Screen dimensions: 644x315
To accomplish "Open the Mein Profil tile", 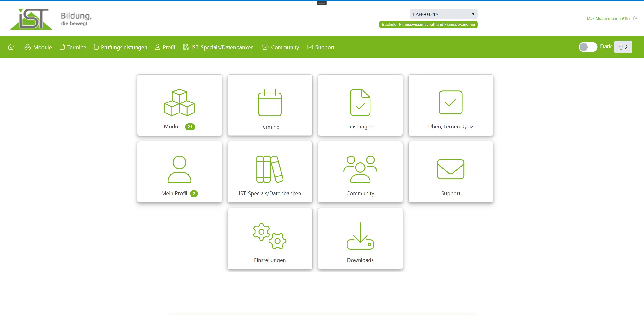I will [x=179, y=172].
